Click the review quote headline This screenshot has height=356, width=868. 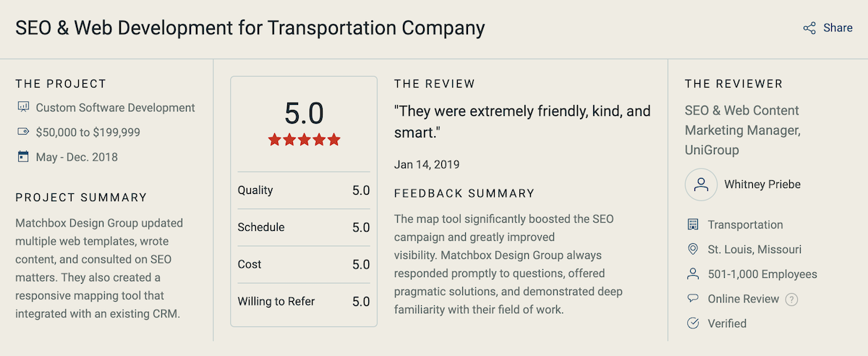522,122
